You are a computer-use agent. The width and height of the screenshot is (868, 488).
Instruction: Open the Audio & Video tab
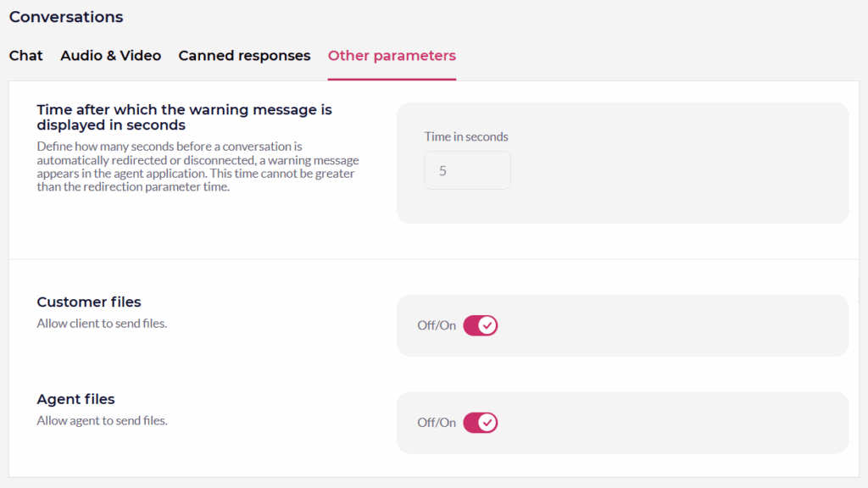click(110, 56)
